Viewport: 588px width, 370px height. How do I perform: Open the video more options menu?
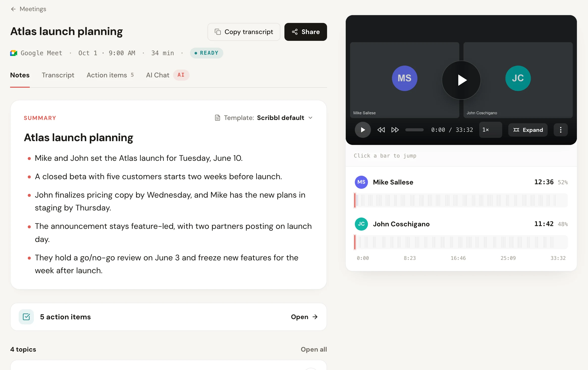pos(560,130)
